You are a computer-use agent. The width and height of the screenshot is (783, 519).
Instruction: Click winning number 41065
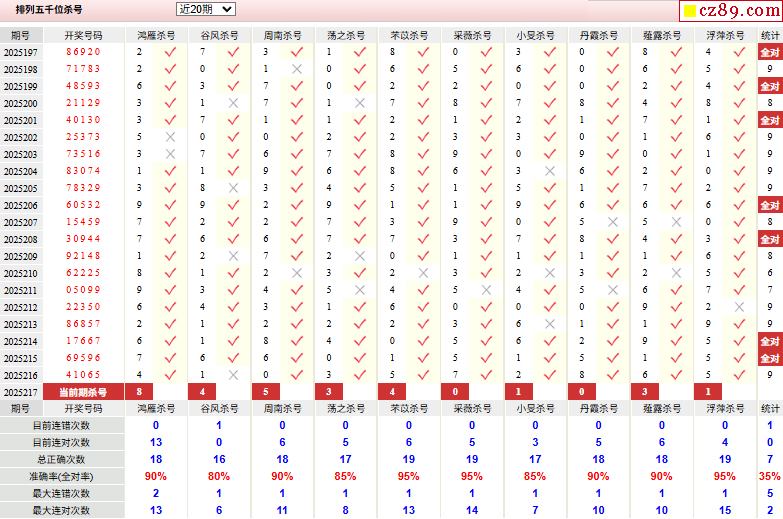tap(83, 375)
